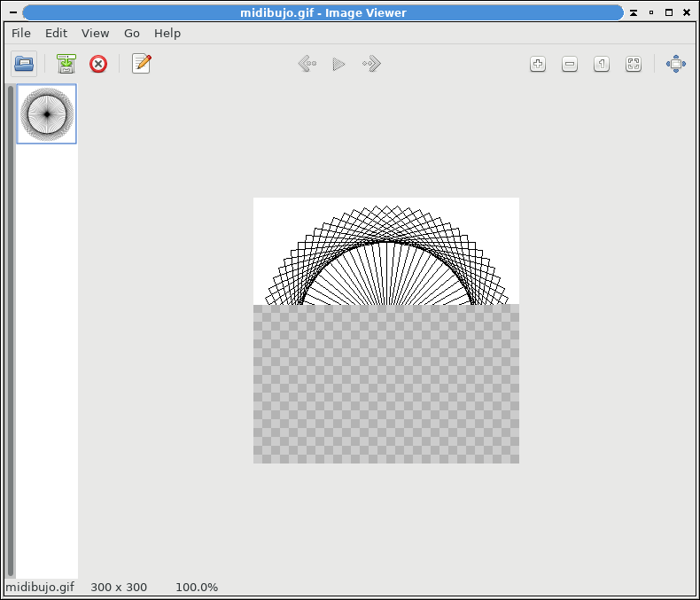Open the Go menu
The image size is (700, 600).
[132, 33]
